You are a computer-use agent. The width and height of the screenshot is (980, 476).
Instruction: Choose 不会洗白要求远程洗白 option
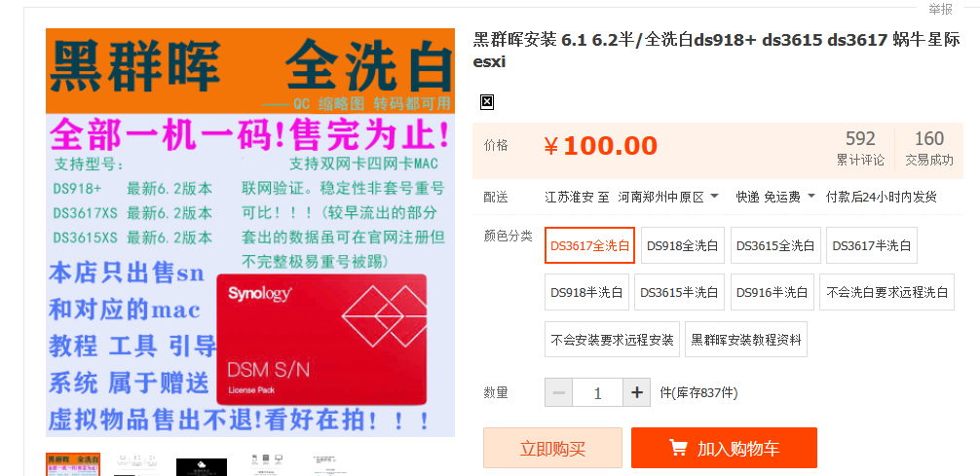tap(886, 292)
